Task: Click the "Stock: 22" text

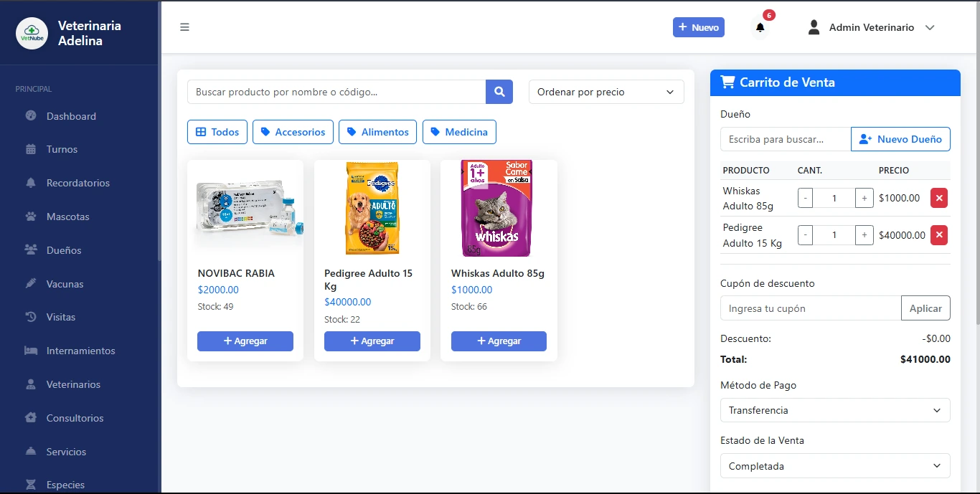Action: point(342,319)
